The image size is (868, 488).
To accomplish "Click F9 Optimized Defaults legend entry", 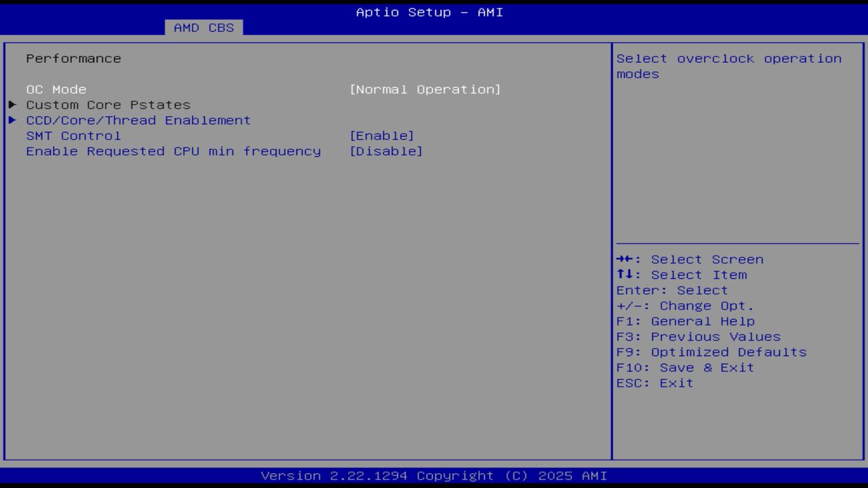I will pos(710,352).
